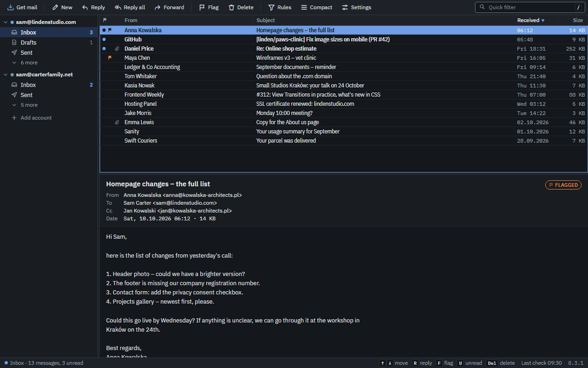Screen dimensions: 588x368
Task: Open Rules from the toolbar
Action: [x=279, y=7]
